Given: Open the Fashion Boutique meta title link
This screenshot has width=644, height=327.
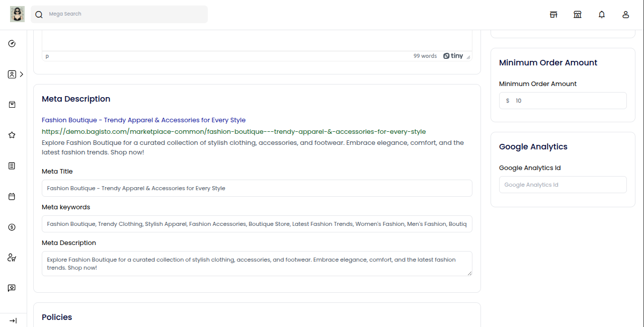Looking at the screenshot, I should click(143, 120).
